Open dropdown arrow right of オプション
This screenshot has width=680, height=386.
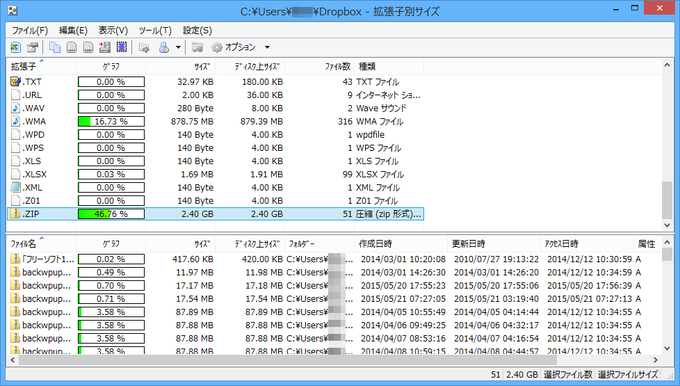click(x=267, y=47)
